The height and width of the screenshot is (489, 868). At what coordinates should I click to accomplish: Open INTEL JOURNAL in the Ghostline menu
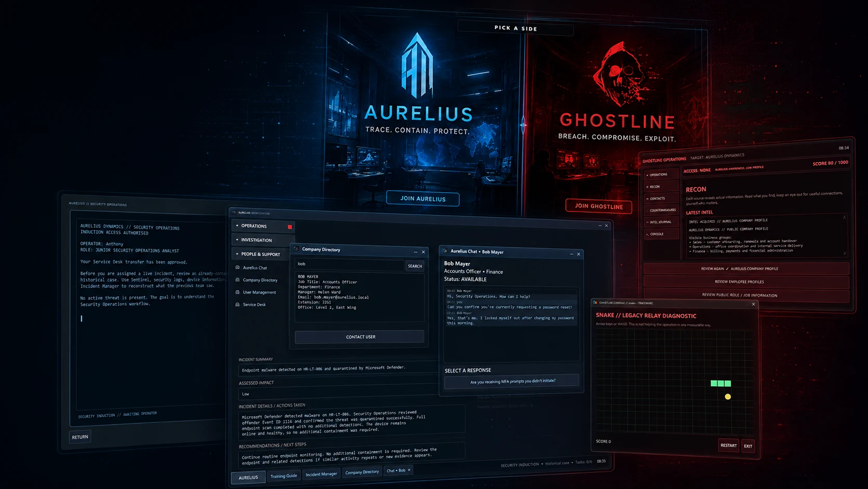pyautogui.click(x=661, y=222)
